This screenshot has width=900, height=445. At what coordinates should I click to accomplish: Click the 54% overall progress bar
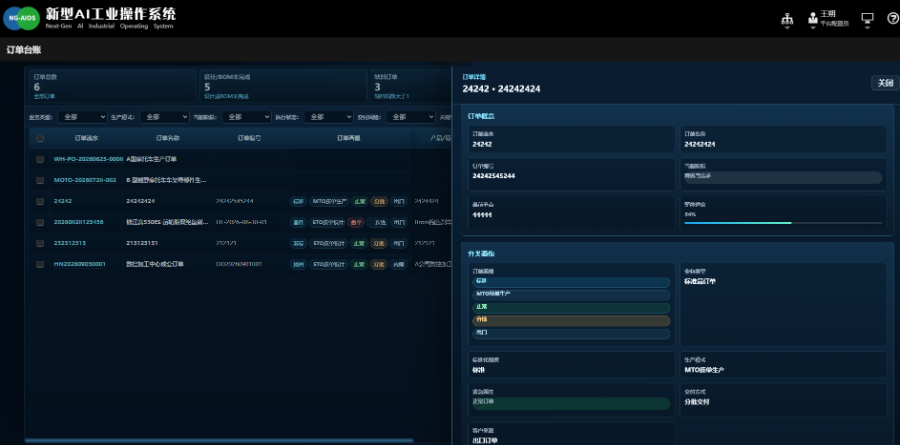[783, 223]
